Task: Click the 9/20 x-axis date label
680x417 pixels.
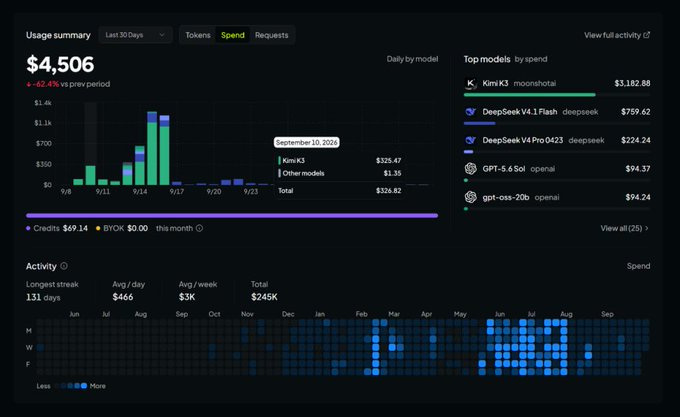Action: coord(214,191)
